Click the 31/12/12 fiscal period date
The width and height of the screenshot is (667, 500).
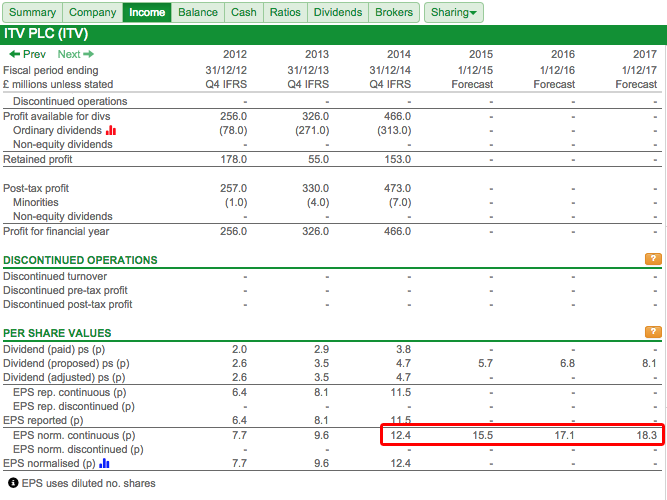pos(226,70)
